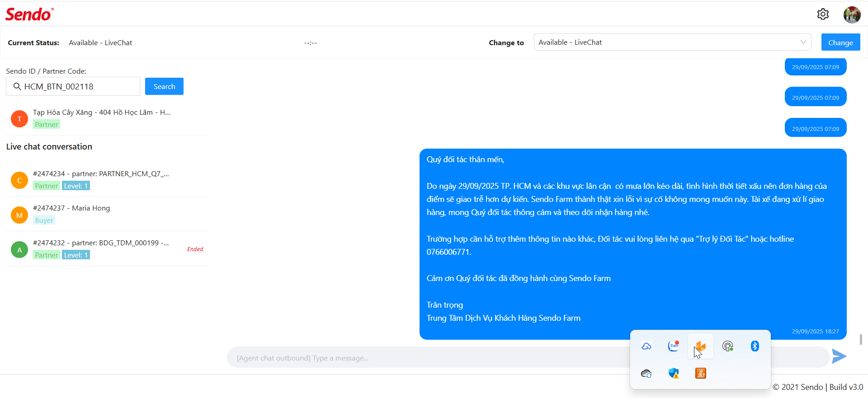Click the message timestamp 29/09/2025 18:27
Image resolution: width=868 pixels, height=398 pixels.
click(x=816, y=331)
